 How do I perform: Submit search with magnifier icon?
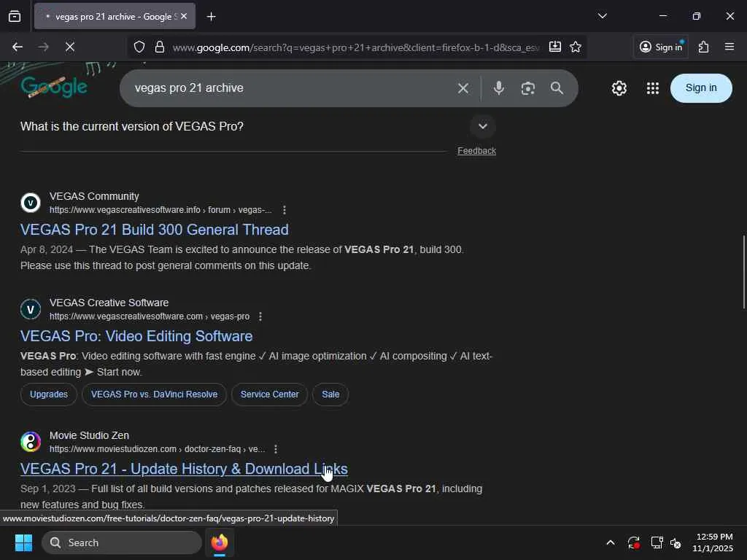coord(557,88)
